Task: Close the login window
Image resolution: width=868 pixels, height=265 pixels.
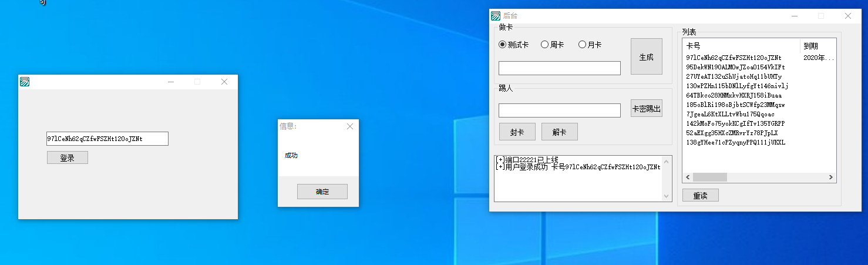Action: [x=224, y=82]
